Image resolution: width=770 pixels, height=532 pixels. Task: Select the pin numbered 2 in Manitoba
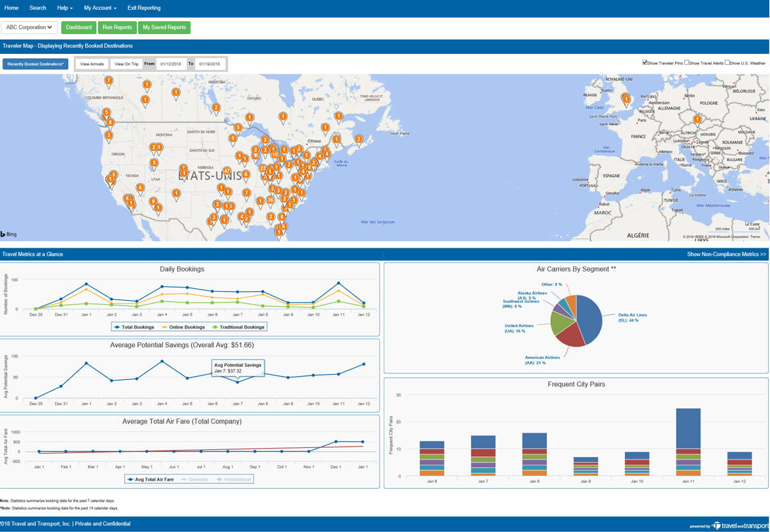point(216,108)
